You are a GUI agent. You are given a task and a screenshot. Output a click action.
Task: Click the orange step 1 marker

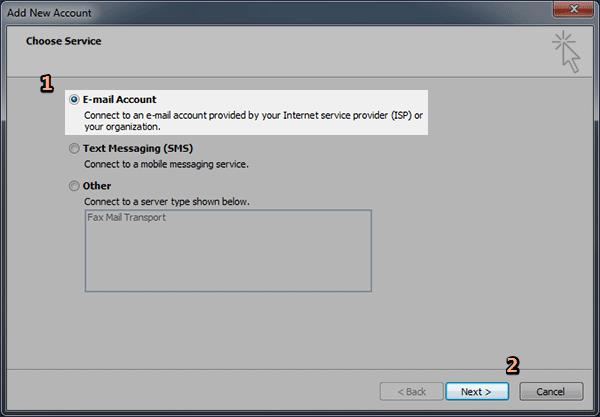47,84
